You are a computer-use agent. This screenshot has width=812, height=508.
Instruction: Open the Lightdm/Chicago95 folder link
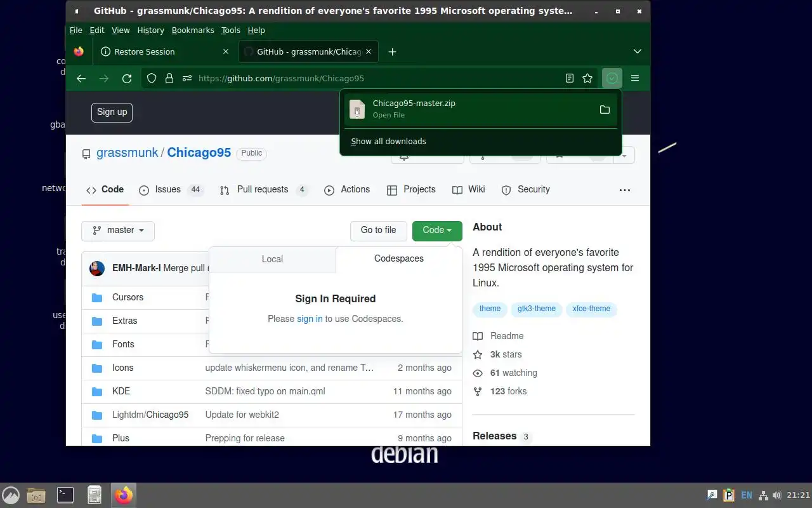(150, 415)
